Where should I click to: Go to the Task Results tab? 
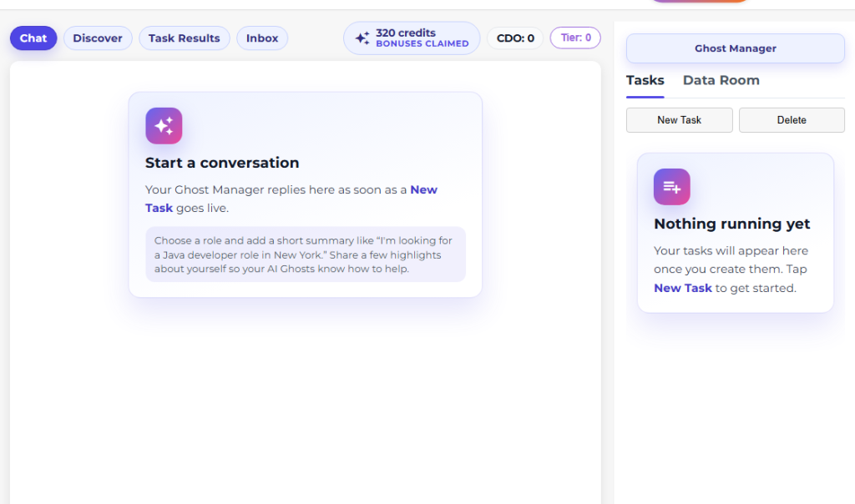coord(184,38)
